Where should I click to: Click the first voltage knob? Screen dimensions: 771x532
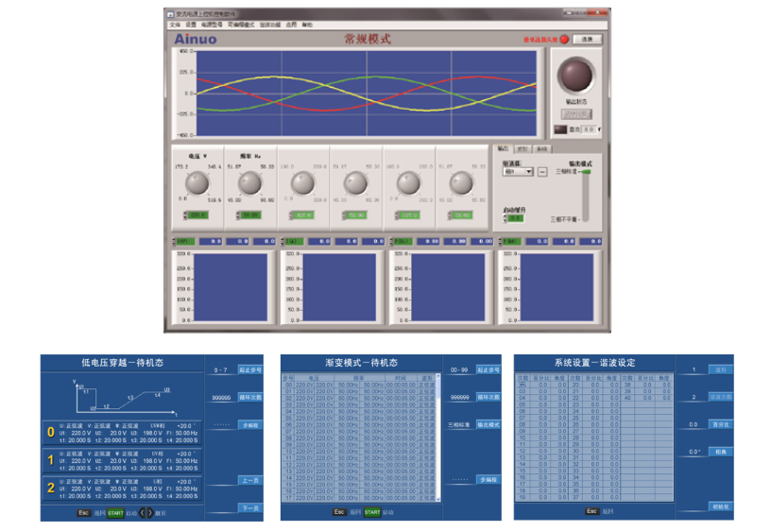197,184
